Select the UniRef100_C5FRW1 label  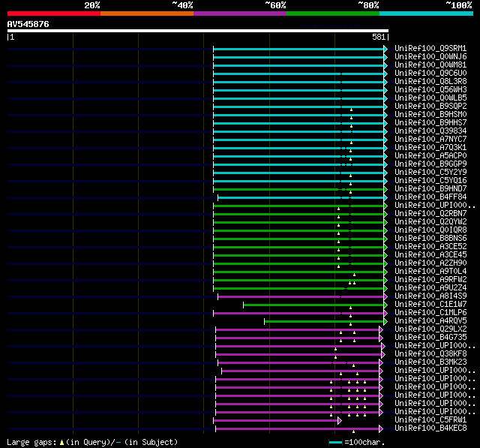(430, 420)
